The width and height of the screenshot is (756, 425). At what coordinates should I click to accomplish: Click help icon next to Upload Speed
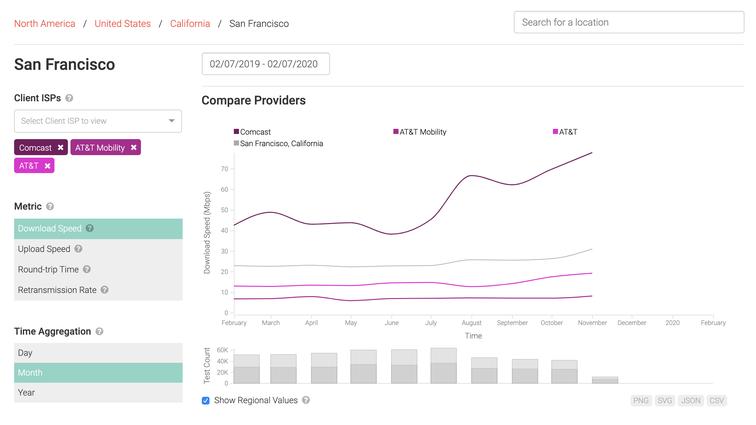click(78, 249)
